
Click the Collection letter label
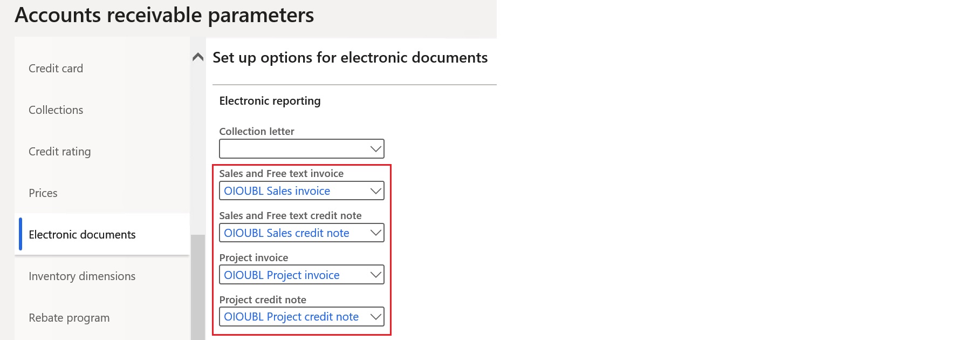click(x=257, y=131)
